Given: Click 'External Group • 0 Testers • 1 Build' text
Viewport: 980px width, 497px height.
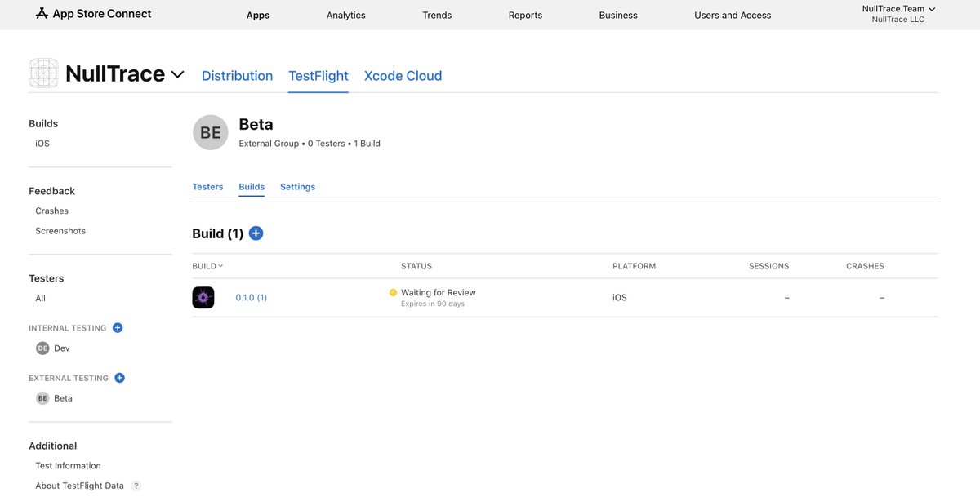Looking at the screenshot, I should 310,144.
